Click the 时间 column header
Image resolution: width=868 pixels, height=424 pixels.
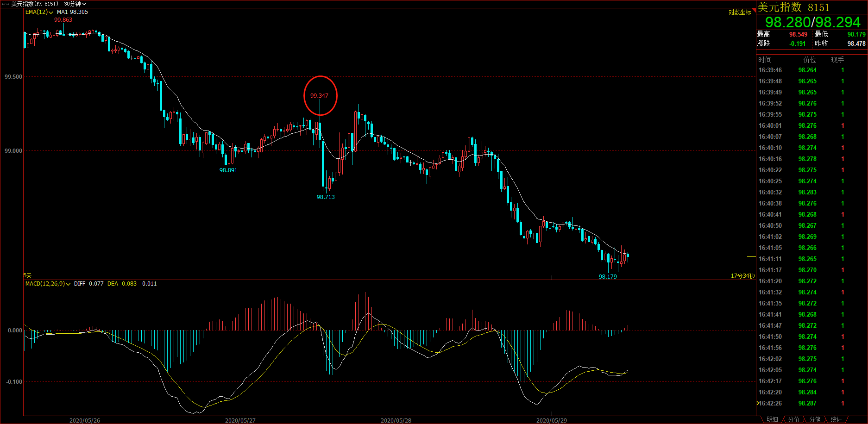pyautogui.click(x=765, y=60)
